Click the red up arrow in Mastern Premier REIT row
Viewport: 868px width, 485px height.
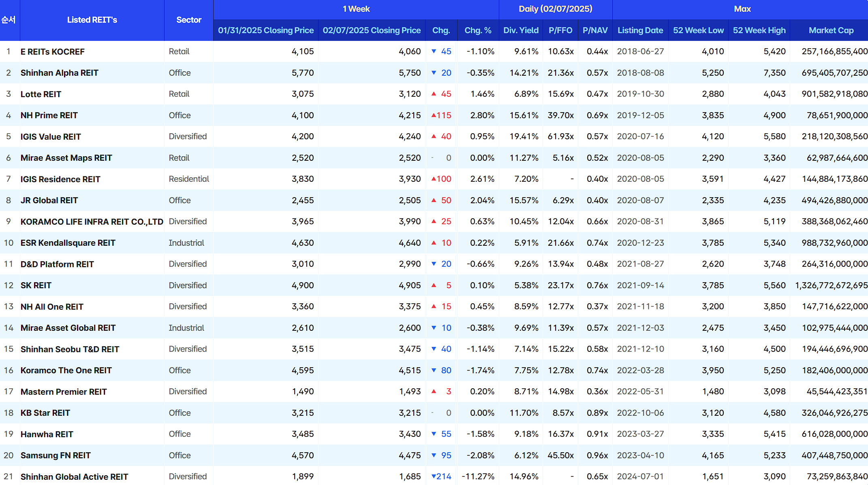(x=434, y=391)
